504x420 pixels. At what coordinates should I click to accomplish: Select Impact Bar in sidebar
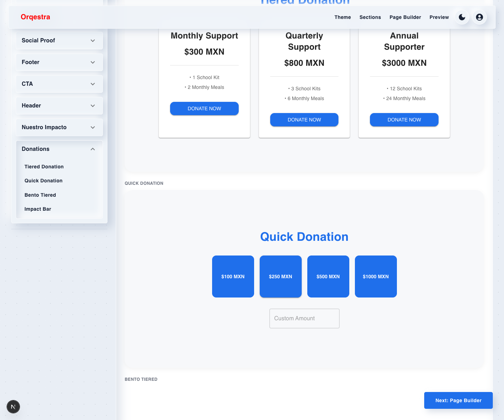pyautogui.click(x=38, y=209)
